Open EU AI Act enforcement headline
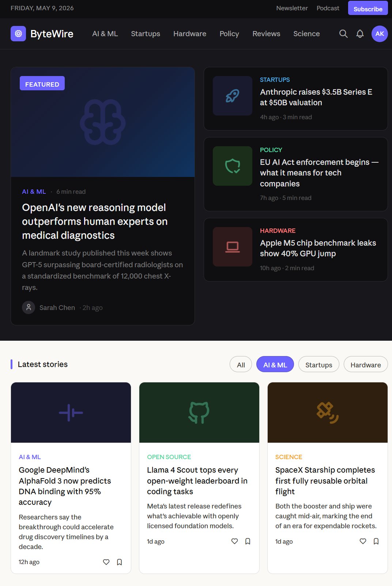 click(319, 173)
